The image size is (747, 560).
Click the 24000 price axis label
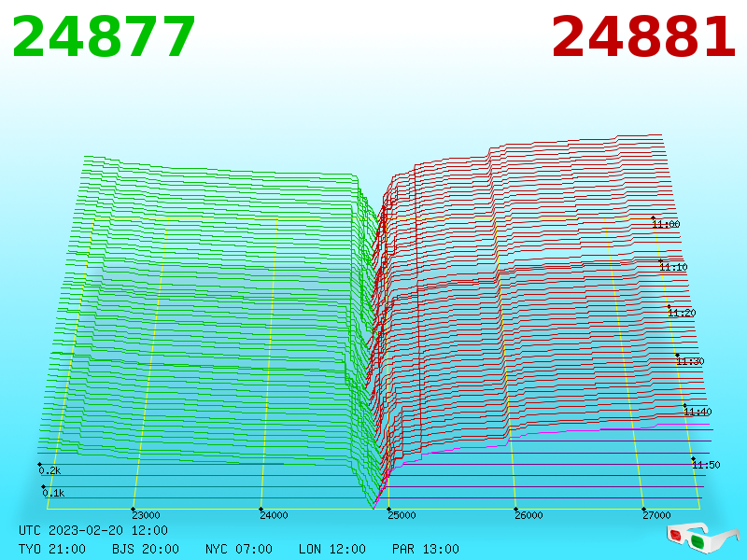(x=274, y=515)
